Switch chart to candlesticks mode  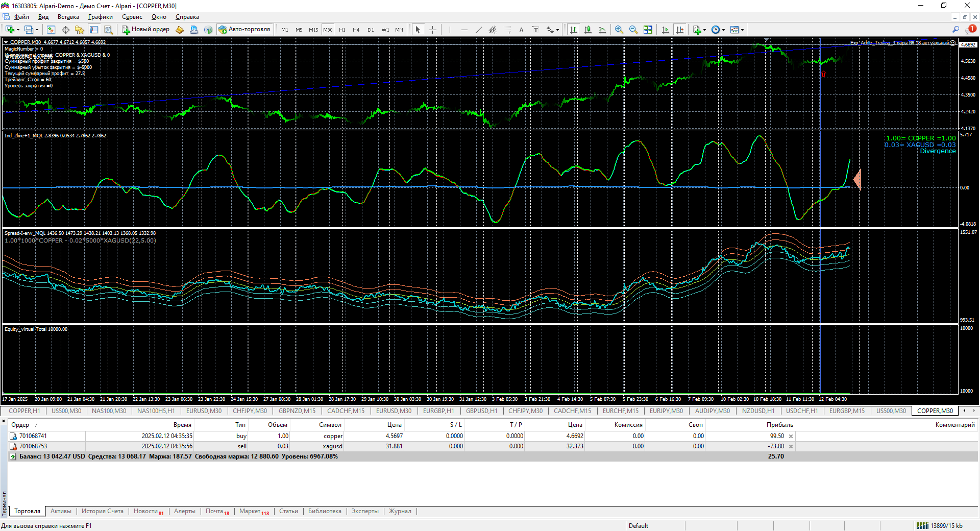click(588, 30)
